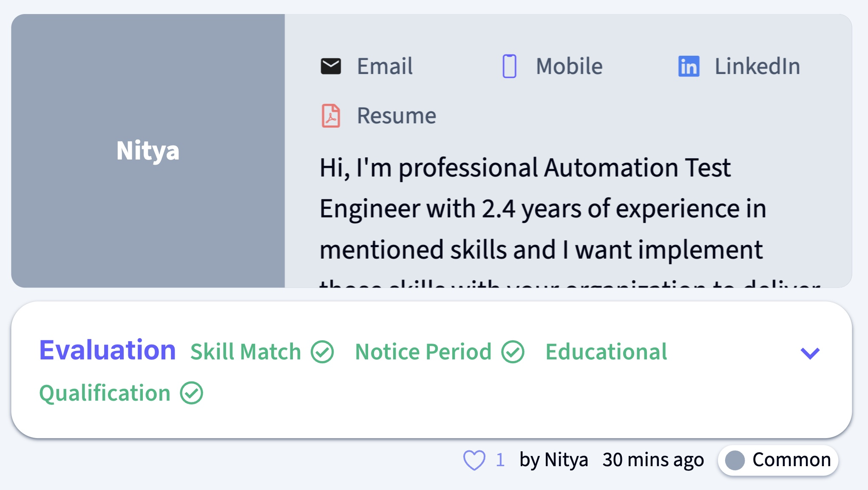The width and height of the screenshot is (868, 490).
Task: Click the Common tag badge
Action: tap(778, 460)
